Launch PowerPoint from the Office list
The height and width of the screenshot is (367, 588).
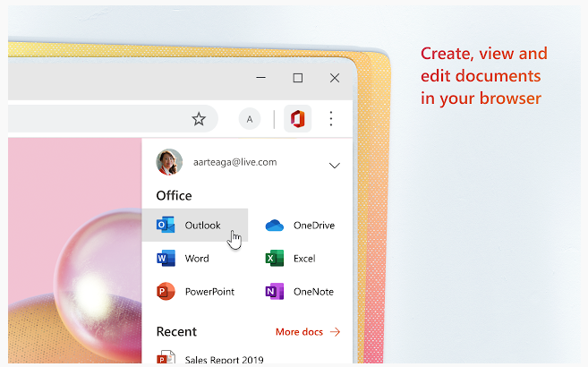pyautogui.click(x=195, y=291)
